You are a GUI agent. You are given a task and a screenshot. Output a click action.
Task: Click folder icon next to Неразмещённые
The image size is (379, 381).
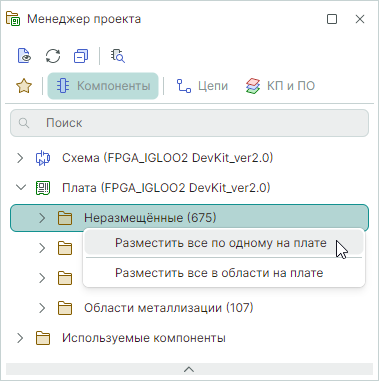point(65,218)
